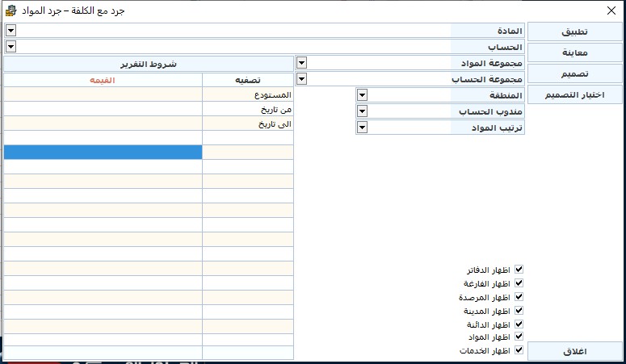Screen dimensions: 626x364
Task: Toggle the اظهار المرصدة checkbox
Action: coord(519,297)
